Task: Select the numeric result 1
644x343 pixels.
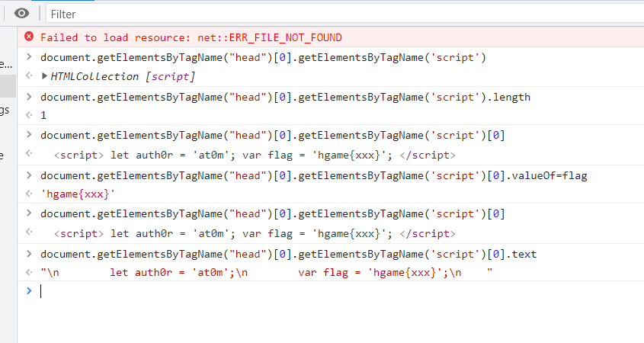Action: [x=43, y=115]
